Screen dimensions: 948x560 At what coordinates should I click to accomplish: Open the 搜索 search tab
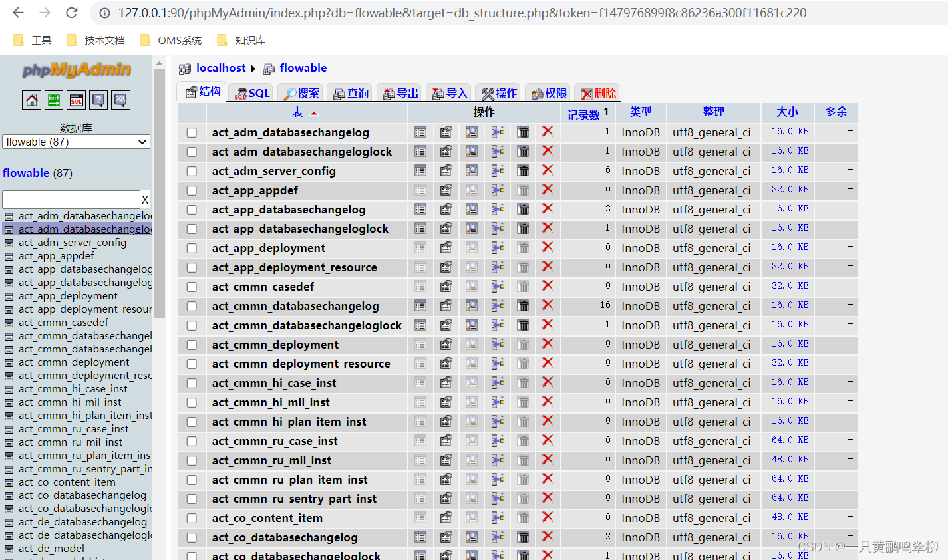pos(301,94)
